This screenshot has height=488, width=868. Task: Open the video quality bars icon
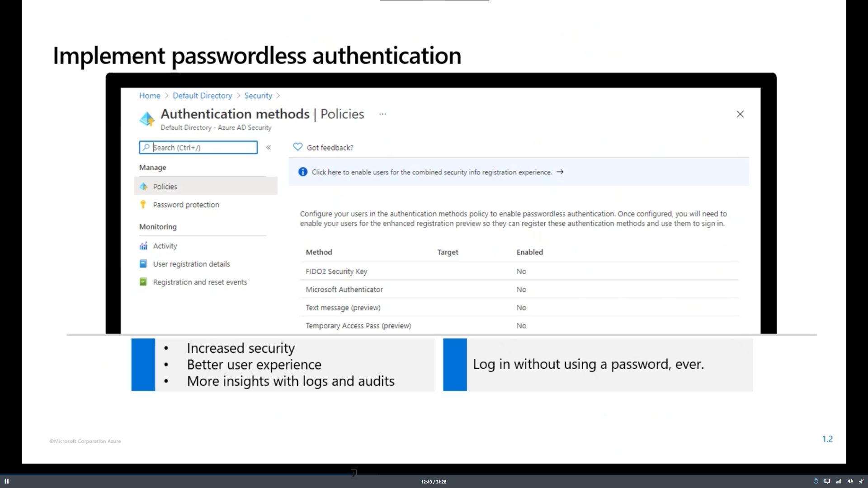coord(839,481)
